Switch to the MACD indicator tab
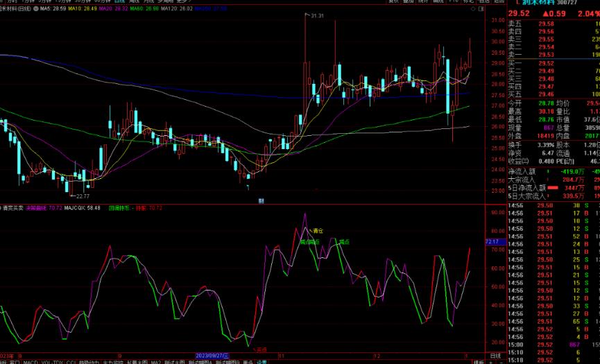Viewport: 600px width, 364px height. click(31, 362)
